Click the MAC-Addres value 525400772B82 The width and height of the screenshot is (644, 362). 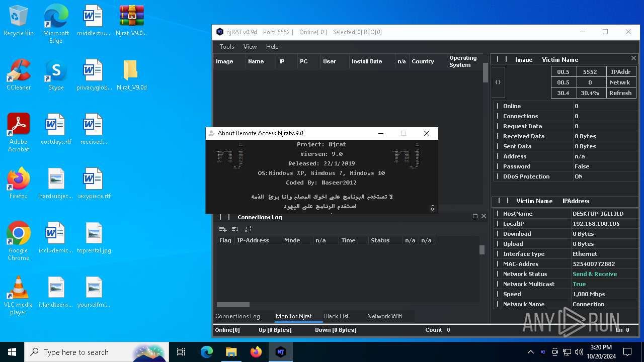coord(594,264)
